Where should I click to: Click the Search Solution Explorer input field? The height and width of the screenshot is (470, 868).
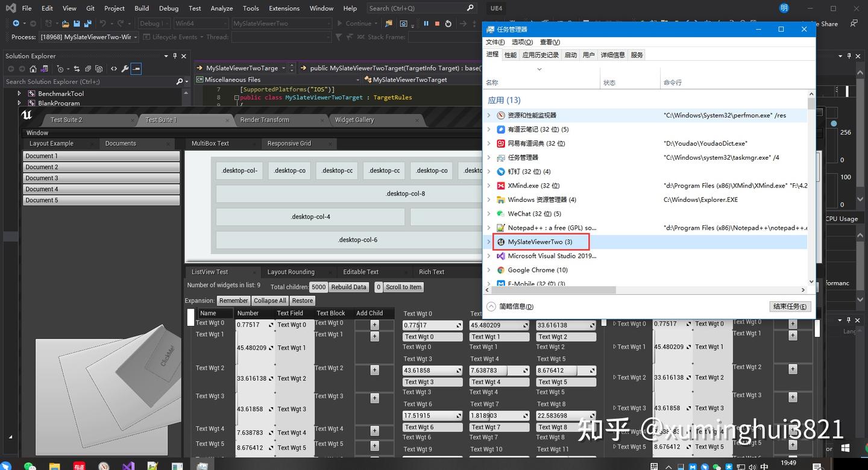point(89,81)
